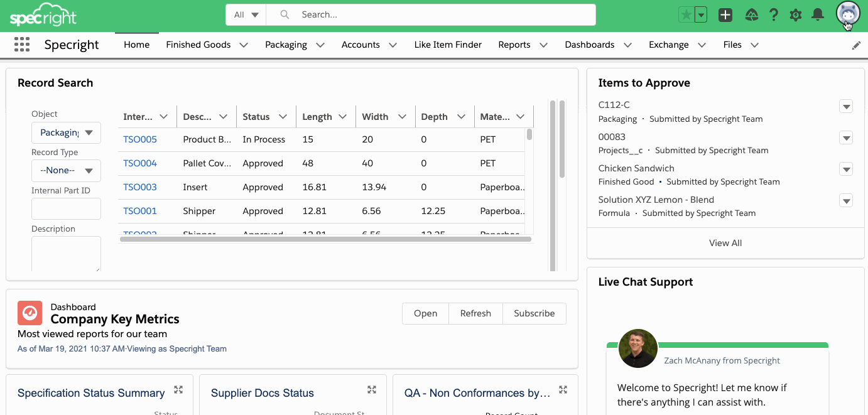Screen dimensions: 868x415
Task: Click the Favorites star icon
Action: coord(686,15)
